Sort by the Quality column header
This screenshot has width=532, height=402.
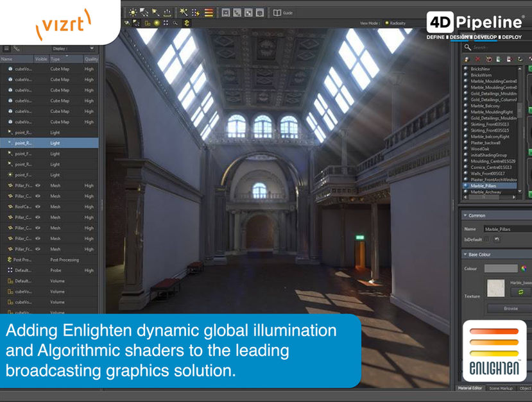click(91, 59)
